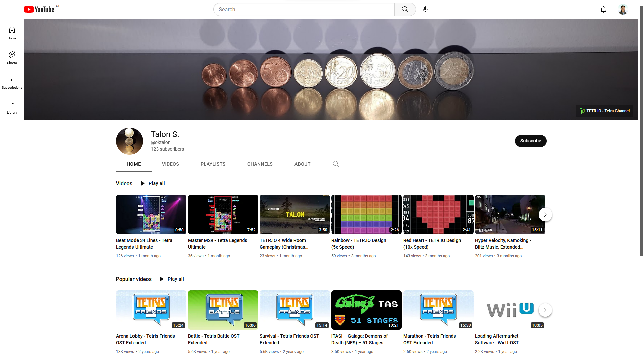Show next videos in Videos row

[545, 215]
